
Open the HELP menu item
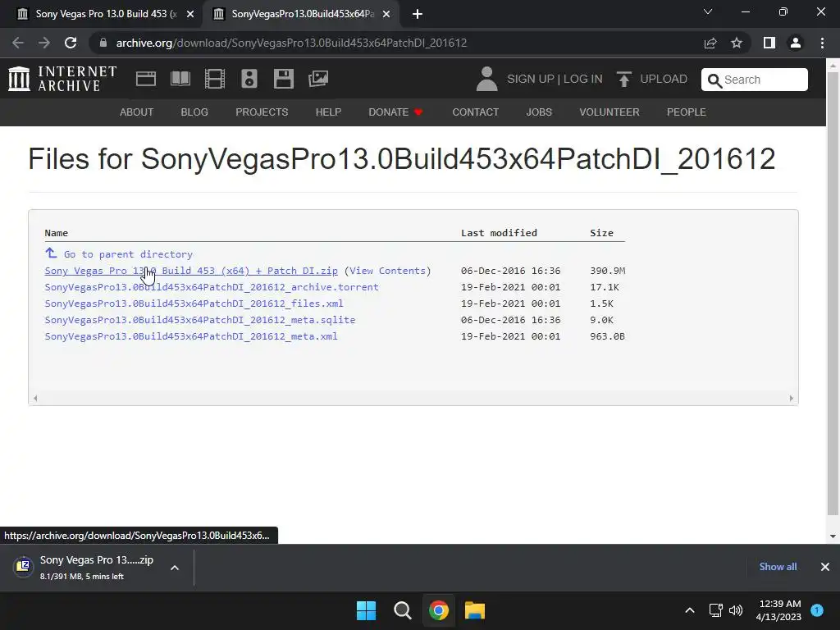tap(328, 112)
